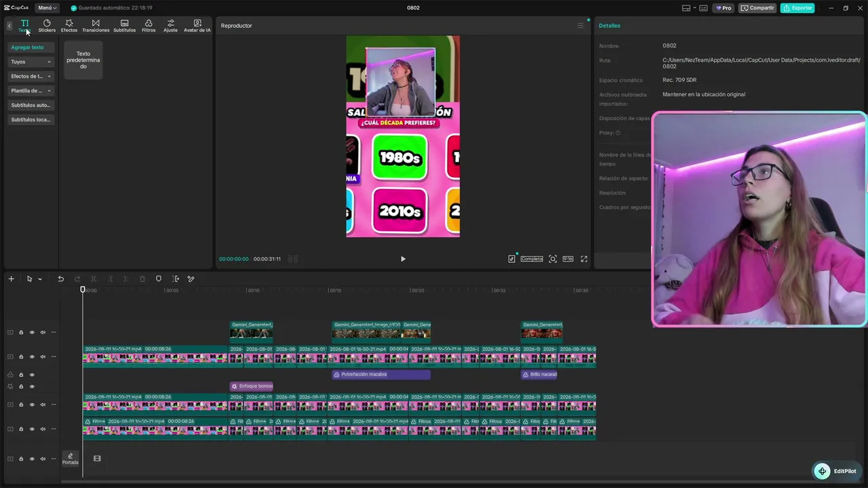Select the Enfoque borroso effect clip
Screen dimensions: 868x488
(252, 386)
